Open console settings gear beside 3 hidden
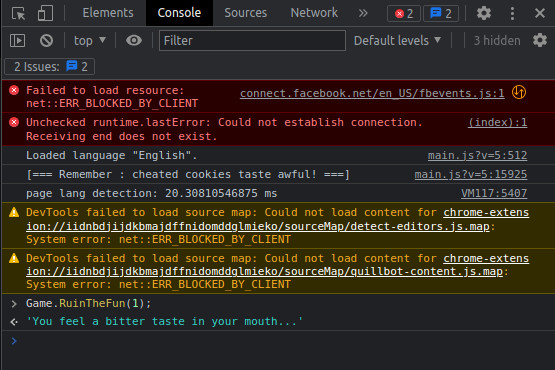Image resolution: width=555 pixels, height=370 pixels. point(540,40)
